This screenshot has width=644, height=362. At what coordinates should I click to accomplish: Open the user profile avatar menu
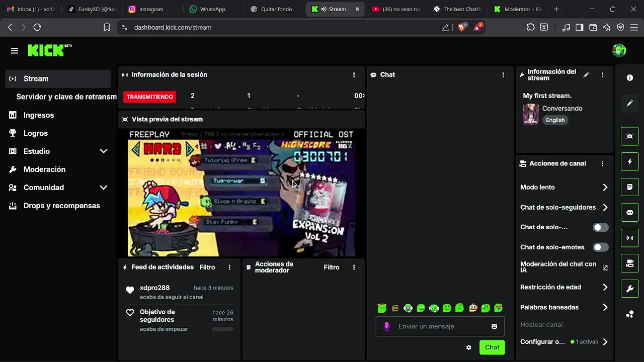click(619, 50)
